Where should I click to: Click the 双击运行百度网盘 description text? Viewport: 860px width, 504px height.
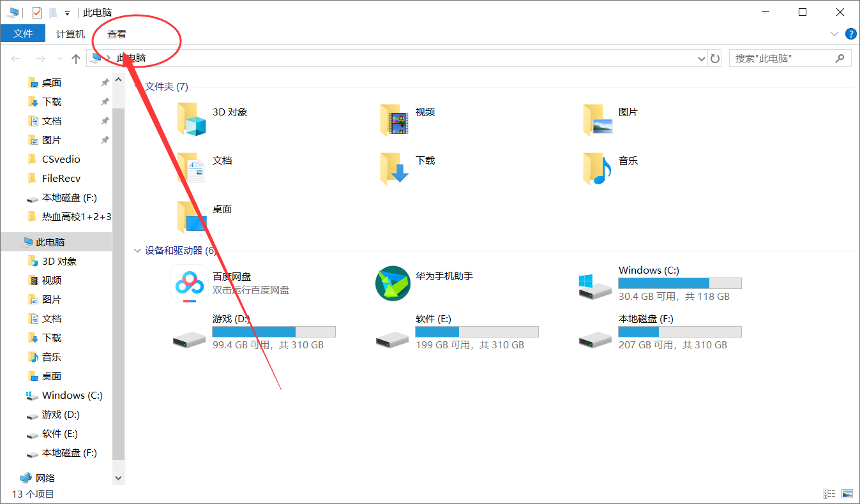(251, 290)
